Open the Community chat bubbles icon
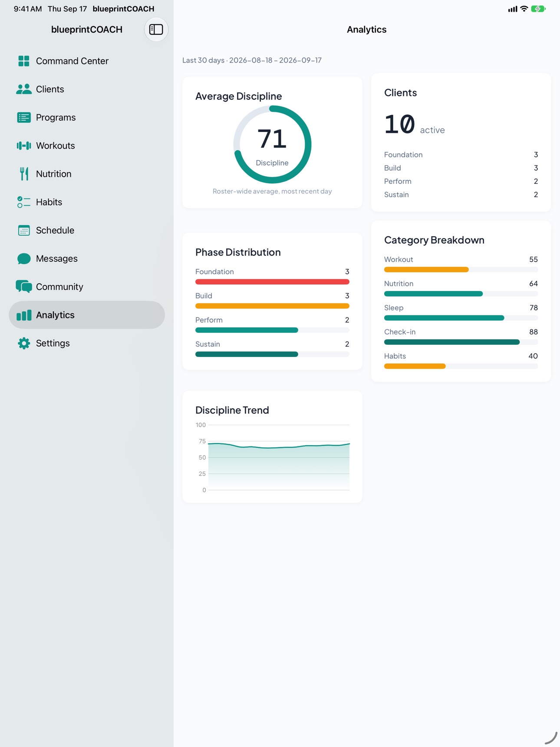The width and height of the screenshot is (560, 747). point(24,287)
